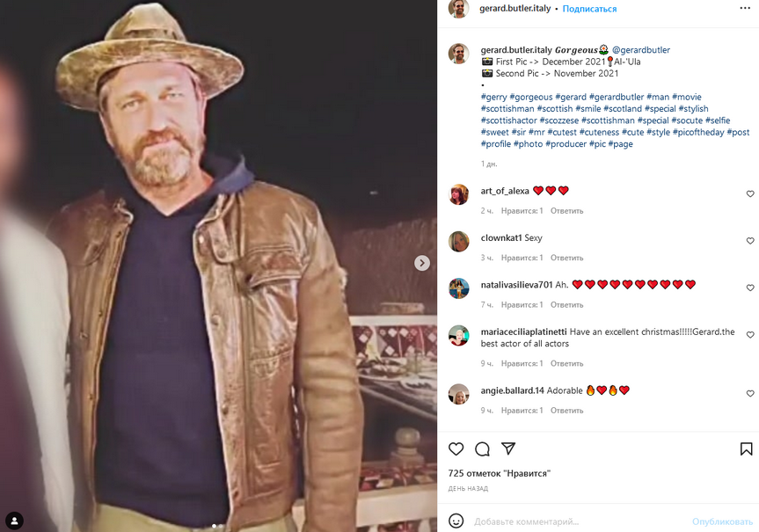This screenshot has width=759, height=532.
Task: Open the emoji picker in comment field
Action: (456, 521)
